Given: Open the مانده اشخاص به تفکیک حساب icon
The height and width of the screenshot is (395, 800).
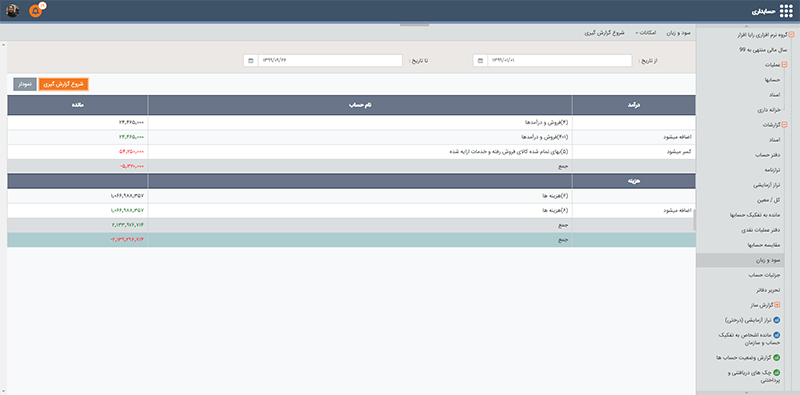Looking at the screenshot, I should pos(777,335).
